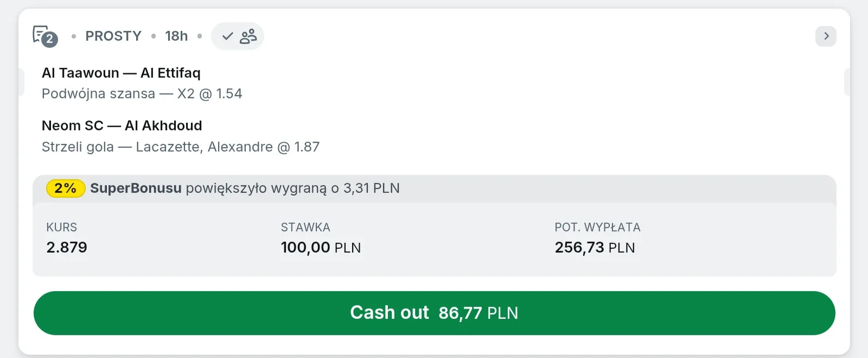868x358 pixels.
Task: Click the 18h time label
Action: (x=176, y=36)
